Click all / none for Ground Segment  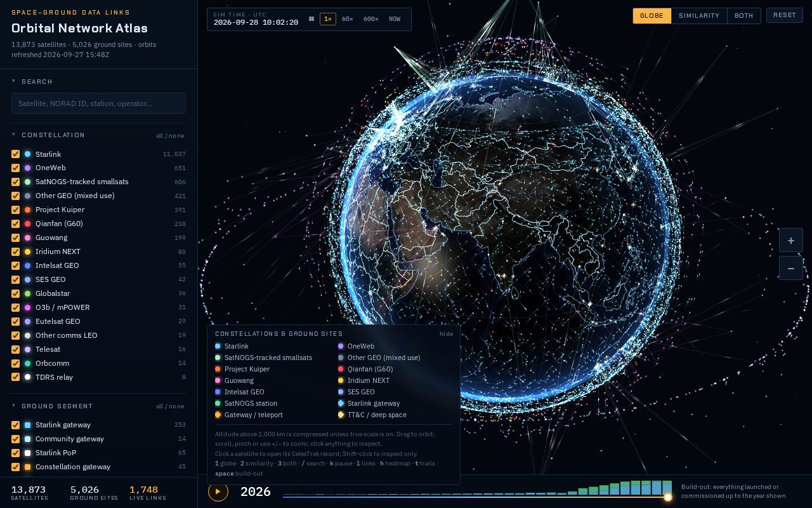(x=170, y=406)
